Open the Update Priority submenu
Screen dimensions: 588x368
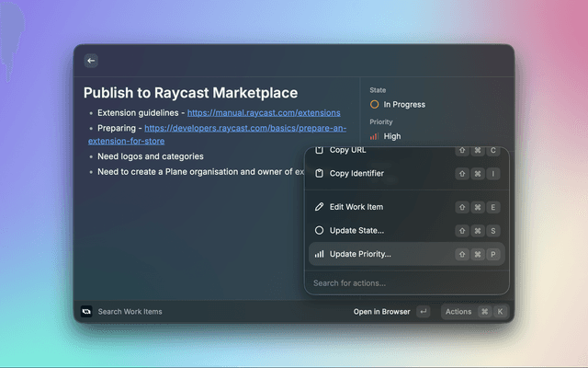360,254
